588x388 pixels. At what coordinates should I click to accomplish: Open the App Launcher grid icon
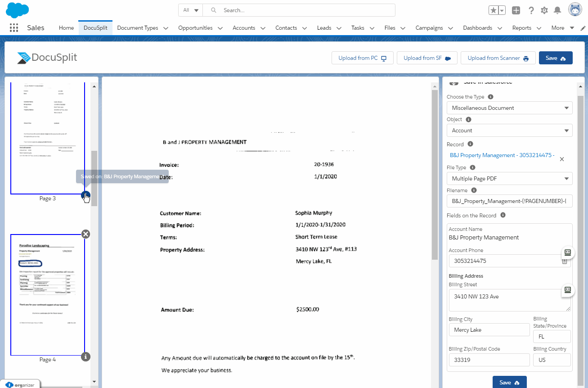point(14,28)
